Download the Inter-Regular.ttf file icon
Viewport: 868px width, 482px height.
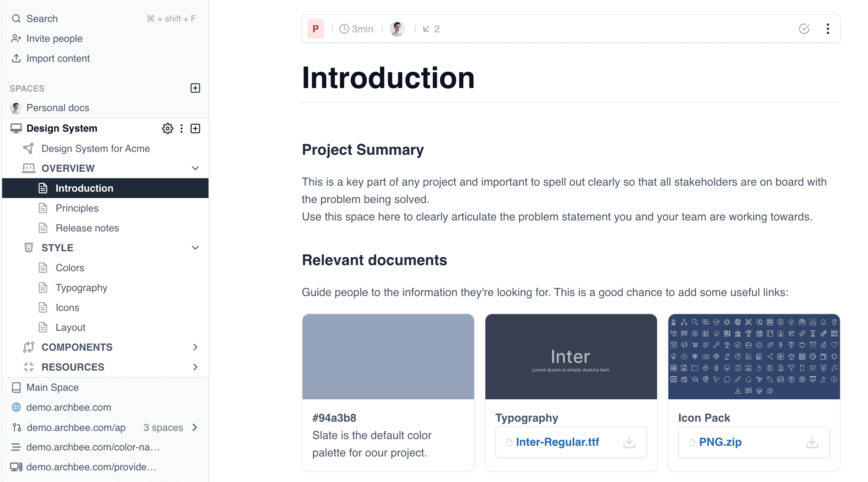click(629, 442)
